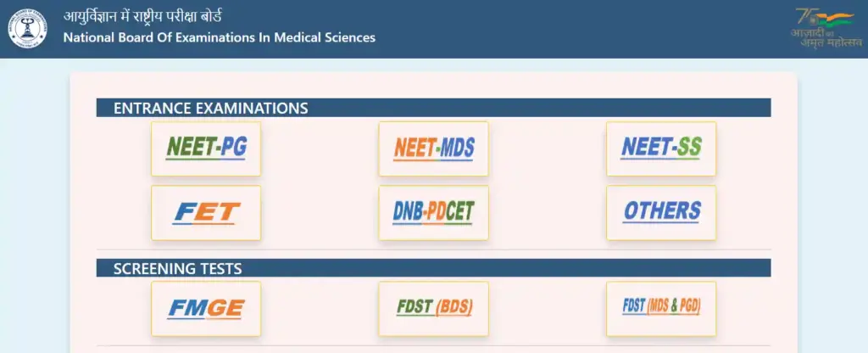Click the ENTRANCE EXAMINATIONS section header
The height and width of the screenshot is (353, 868).
pos(211,108)
